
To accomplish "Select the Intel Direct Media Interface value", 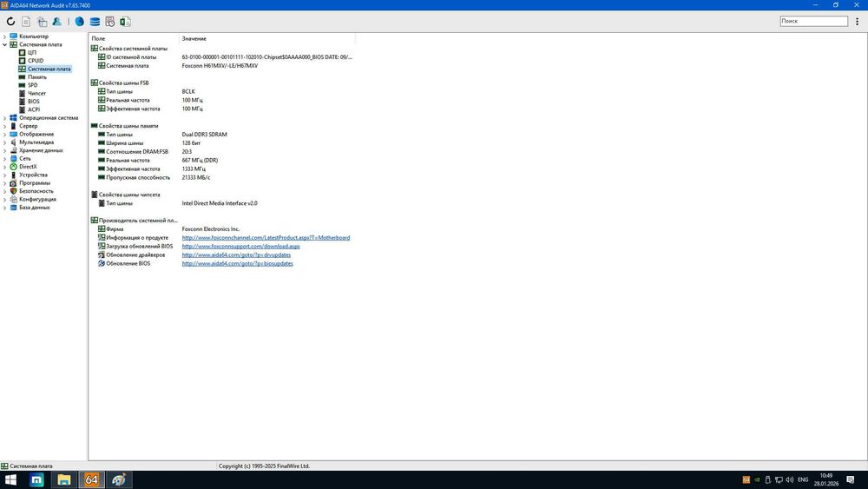I will click(220, 203).
